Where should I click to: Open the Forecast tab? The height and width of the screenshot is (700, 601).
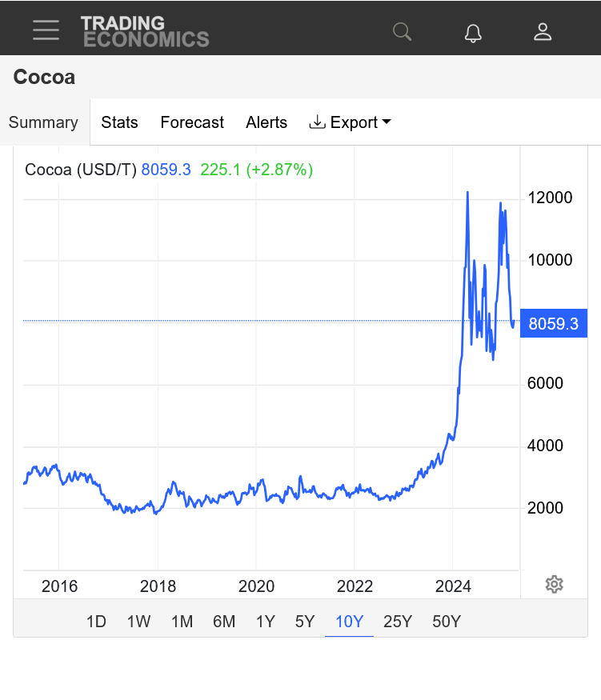(x=192, y=122)
